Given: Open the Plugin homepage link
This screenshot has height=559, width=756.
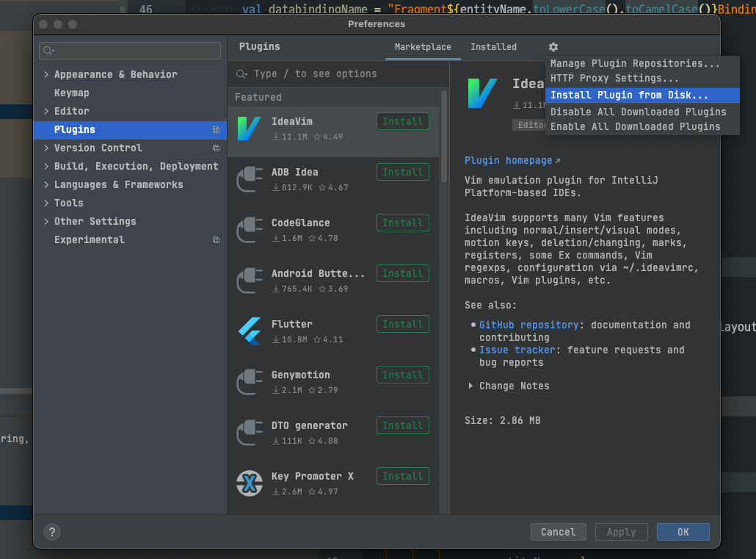Looking at the screenshot, I should pos(512,160).
